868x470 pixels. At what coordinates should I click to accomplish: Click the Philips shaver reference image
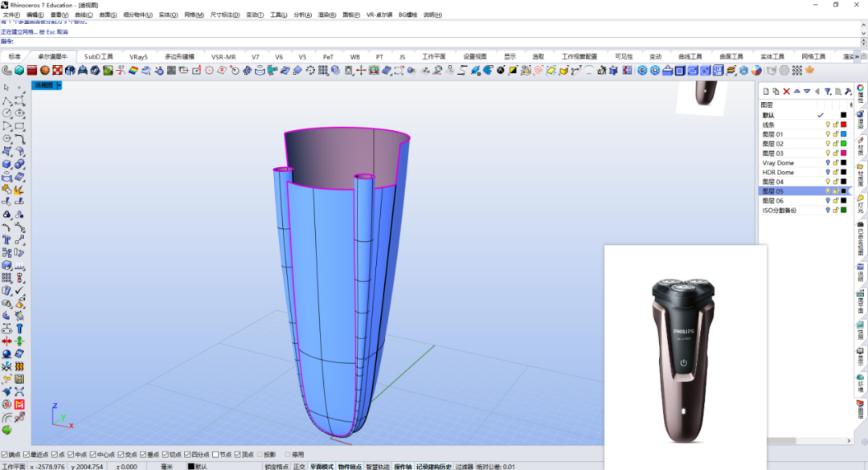(x=685, y=357)
